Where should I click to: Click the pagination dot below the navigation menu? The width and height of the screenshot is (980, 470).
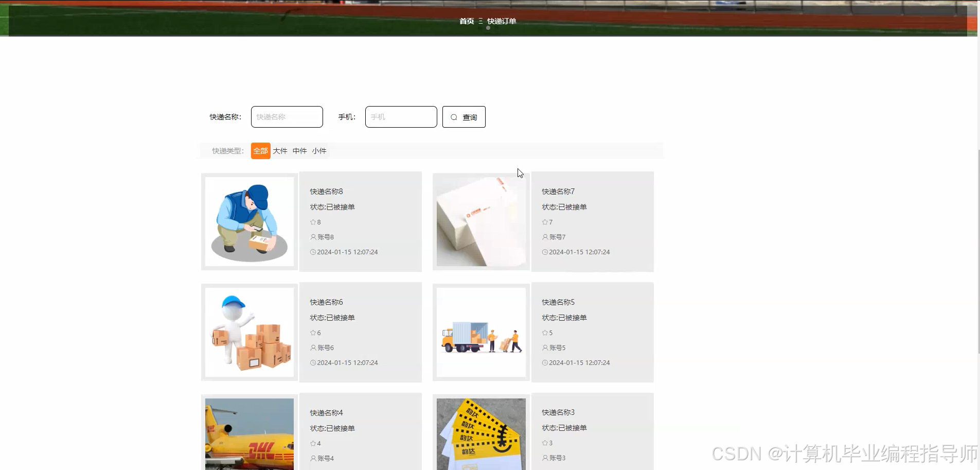(x=487, y=28)
